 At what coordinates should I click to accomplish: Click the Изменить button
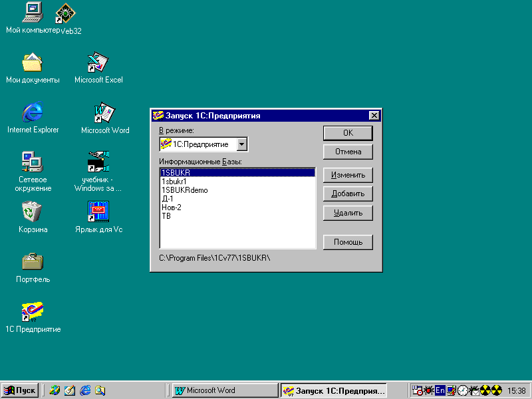pos(348,175)
